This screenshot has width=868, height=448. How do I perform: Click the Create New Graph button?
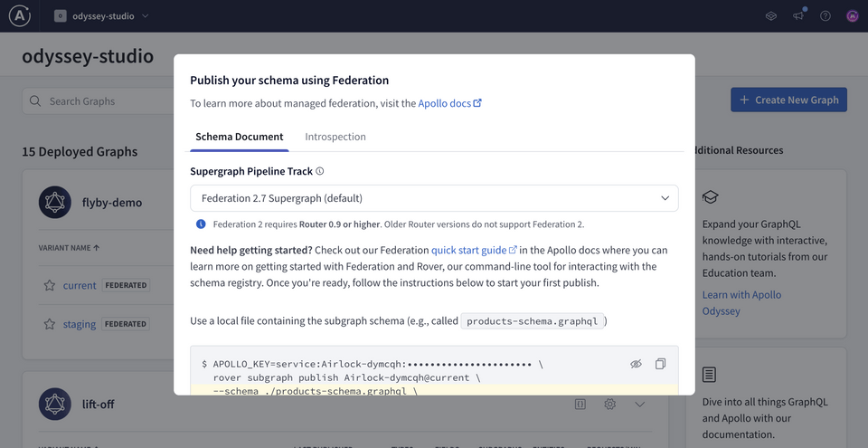click(x=788, y=100)
